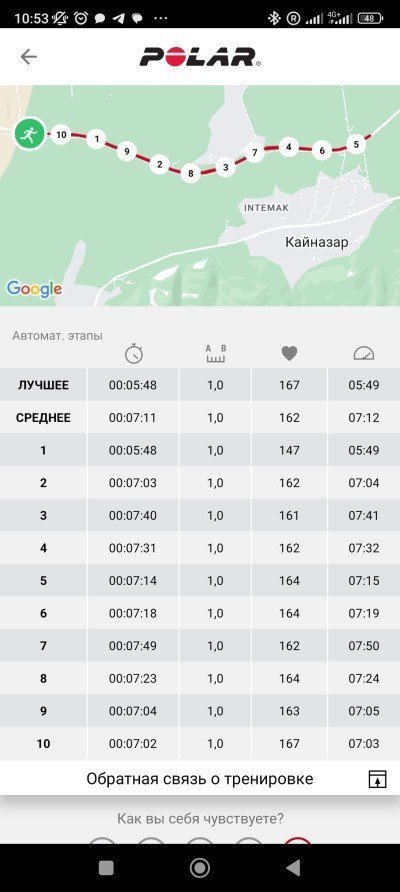Tap the green runner start marker
Viewport: 400px width, 892px height.
[x=29, y=134]
